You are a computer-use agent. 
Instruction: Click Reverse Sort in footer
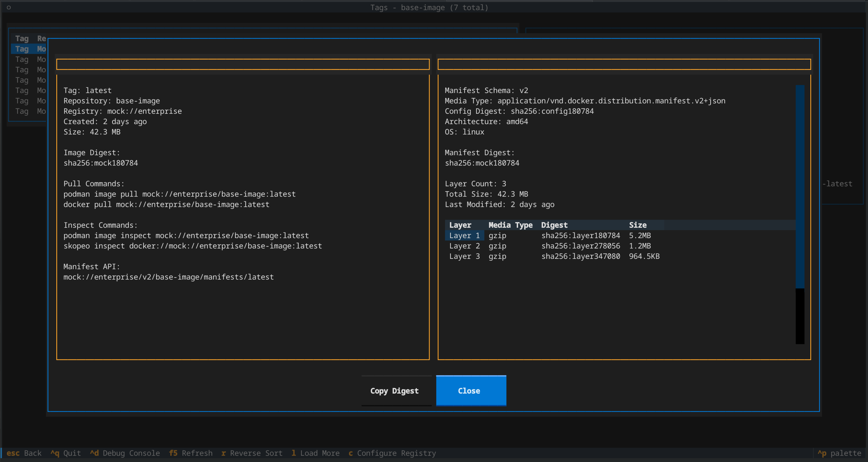pyautogui.click(x=252, y=453)
